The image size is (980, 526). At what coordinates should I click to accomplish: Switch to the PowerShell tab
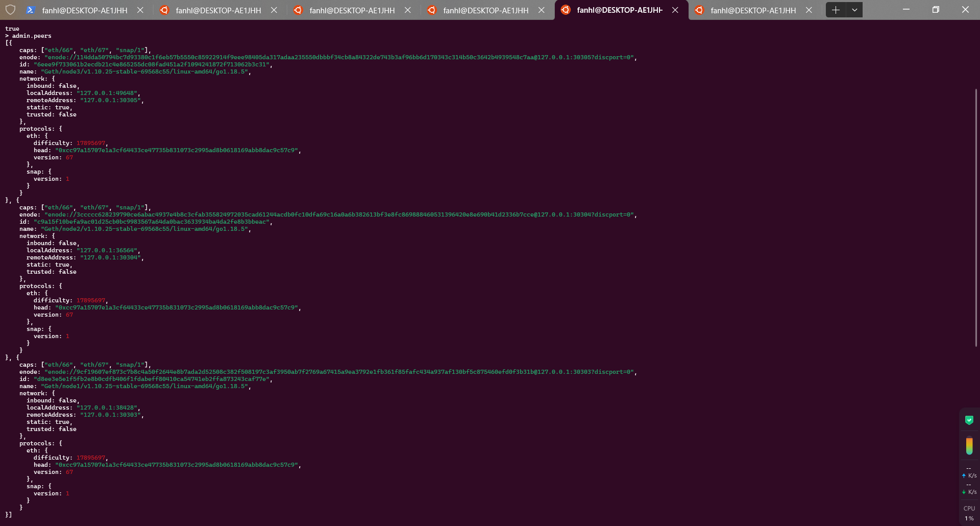click(x=84, y=10)
